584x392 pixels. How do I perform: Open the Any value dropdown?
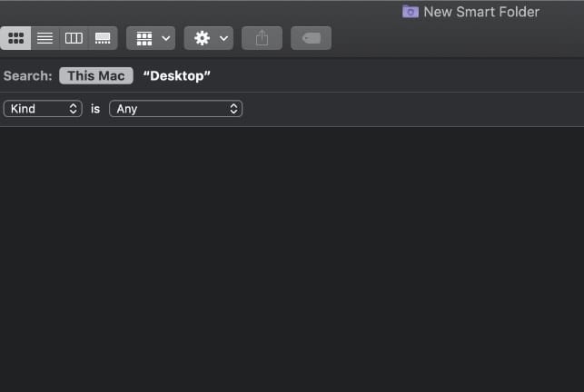click(175, 109)
